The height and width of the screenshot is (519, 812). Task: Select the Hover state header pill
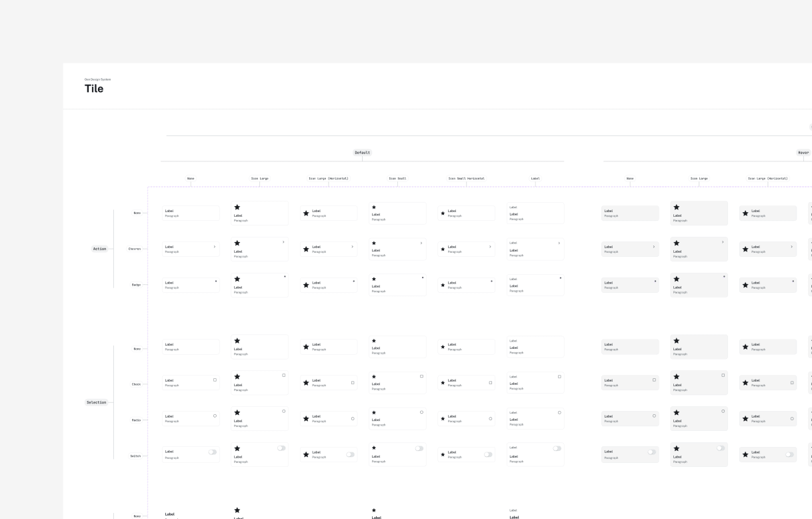click(x=803, y=153)
